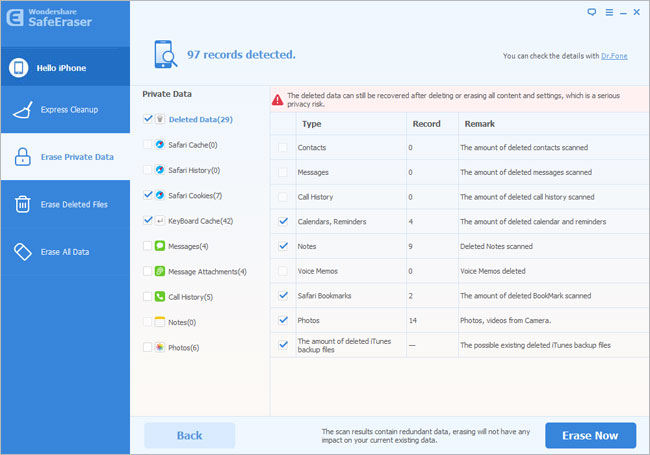Click the Deleted Data trash bin icon
The image size is (650, 455).
[x=160, y=119]
